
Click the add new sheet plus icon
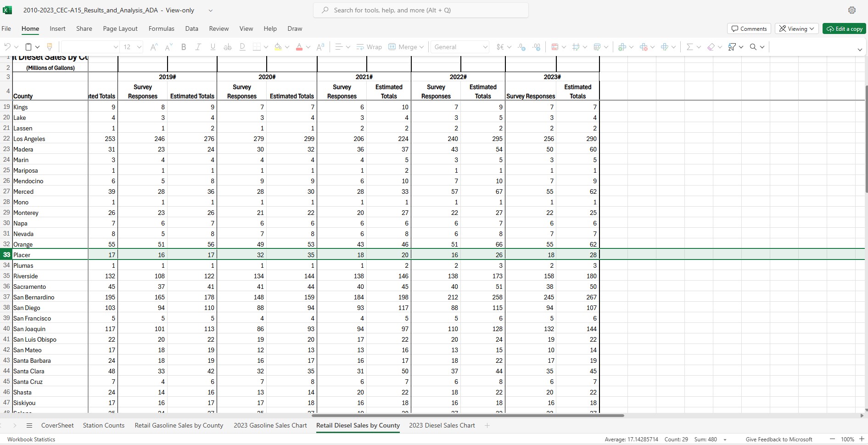(487, 426)
